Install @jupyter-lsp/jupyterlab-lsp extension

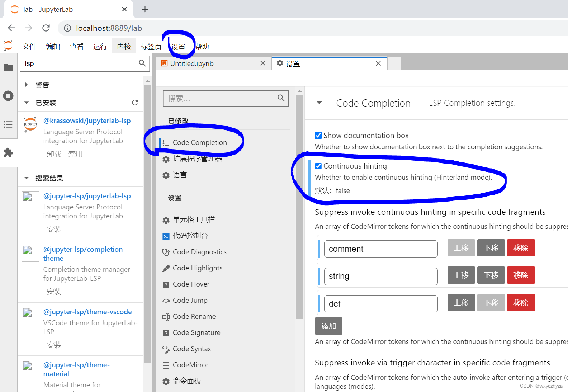click(54, 229)
